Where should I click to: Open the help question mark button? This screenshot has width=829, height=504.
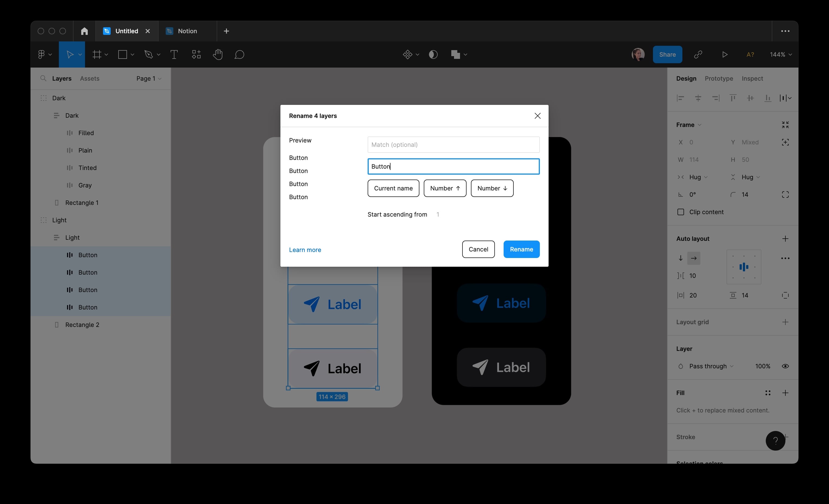775,441
